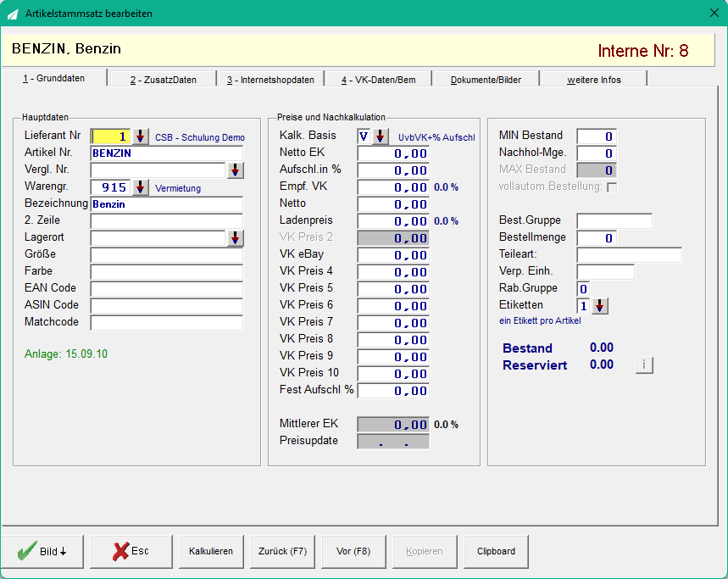Image resolution: width=728 pixels, height=579 pixels.
Task: Click the Bestellmenge field
Action: (597, 238)
